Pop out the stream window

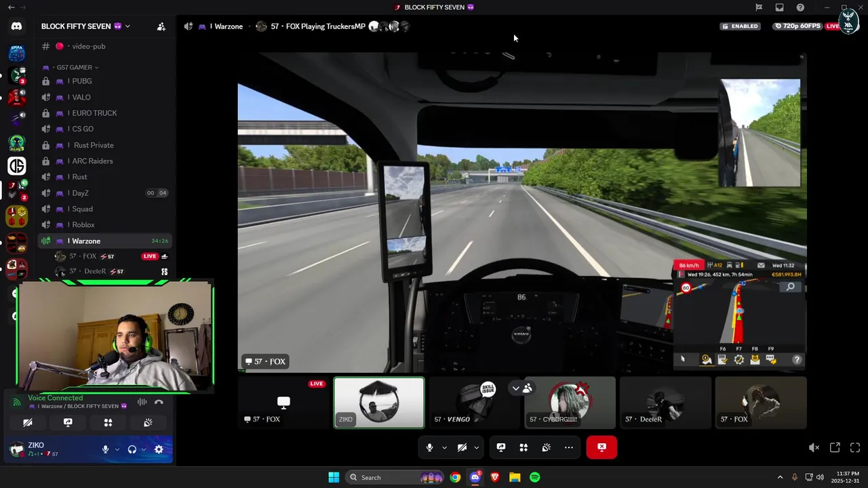(x=835, y=447)
